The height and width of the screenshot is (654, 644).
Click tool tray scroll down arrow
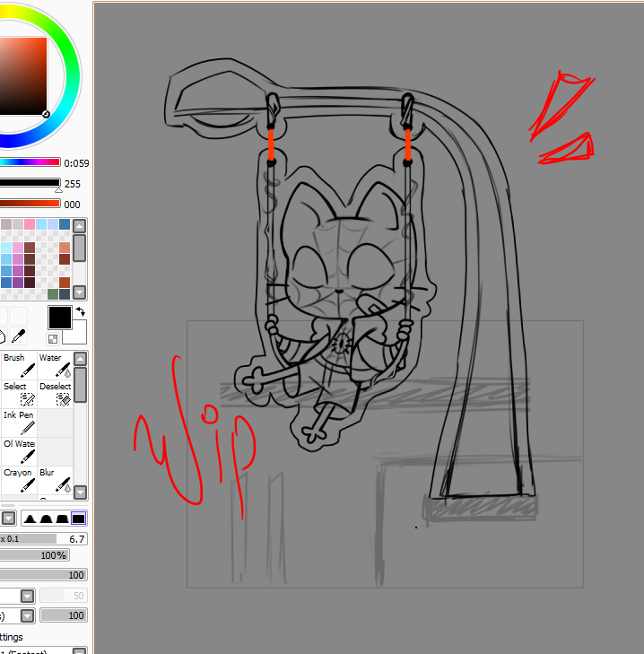click(80, 493)
